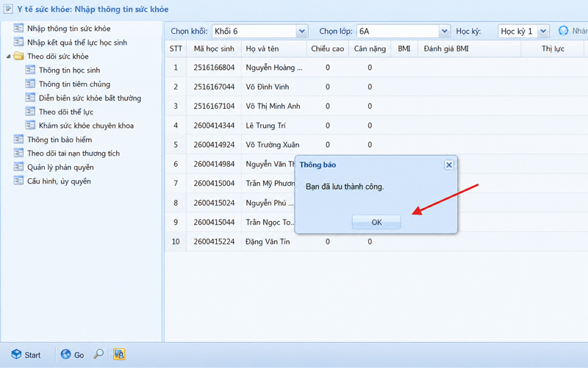The width and height of the screenshot is (588, 368).
Task: Open Theo dõi tai nạn thương tích
Action: point(73,154)
